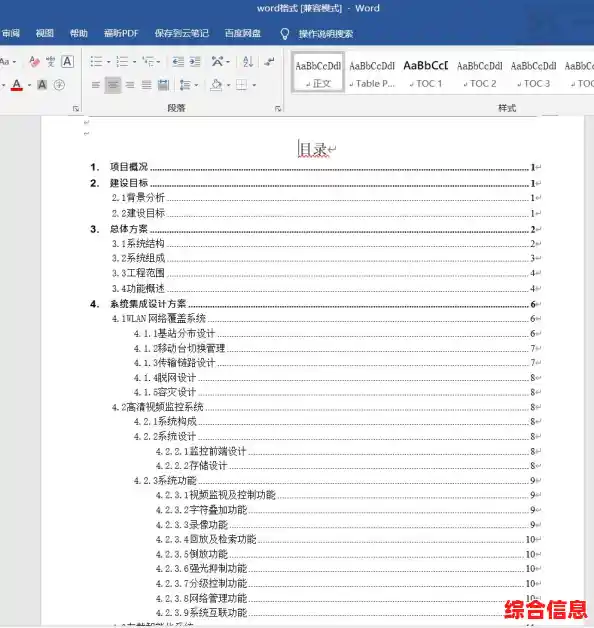Apply Character Border with boxed A icon
Viewport: 594px width, 628px height.
[x=67, y=62]
